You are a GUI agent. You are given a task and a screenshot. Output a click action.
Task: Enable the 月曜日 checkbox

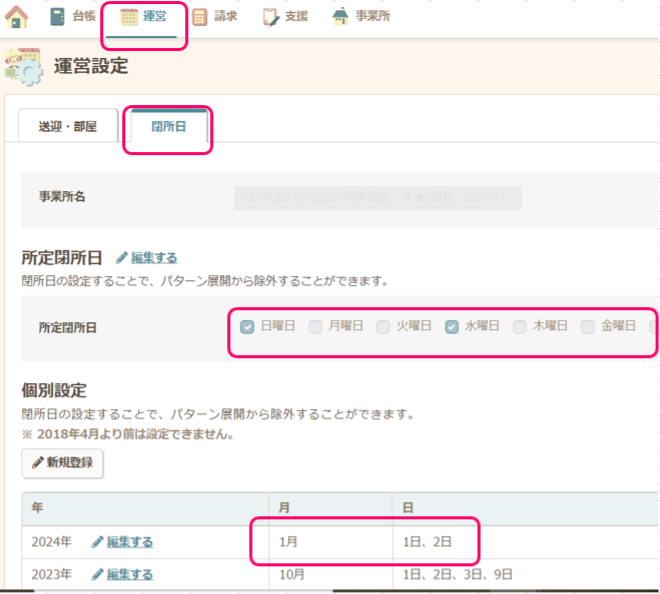[x=315, y=326]
